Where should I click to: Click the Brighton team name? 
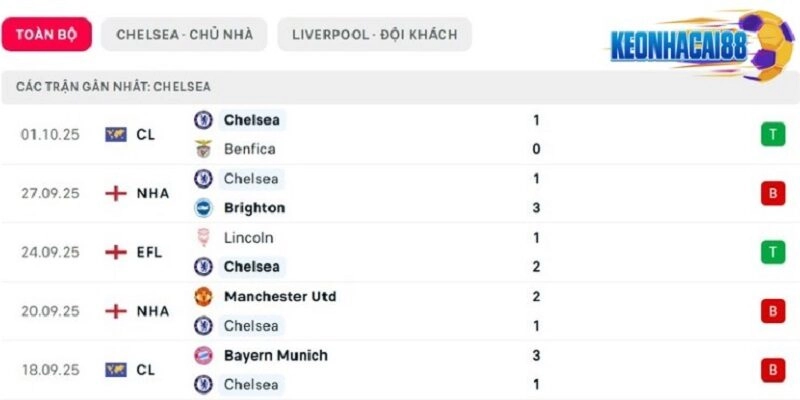click(254, 208)
